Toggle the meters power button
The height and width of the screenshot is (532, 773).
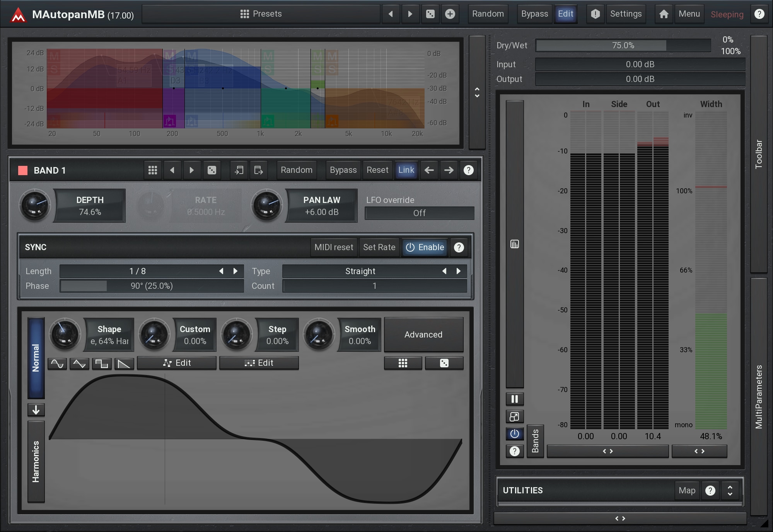pos(514,434)
